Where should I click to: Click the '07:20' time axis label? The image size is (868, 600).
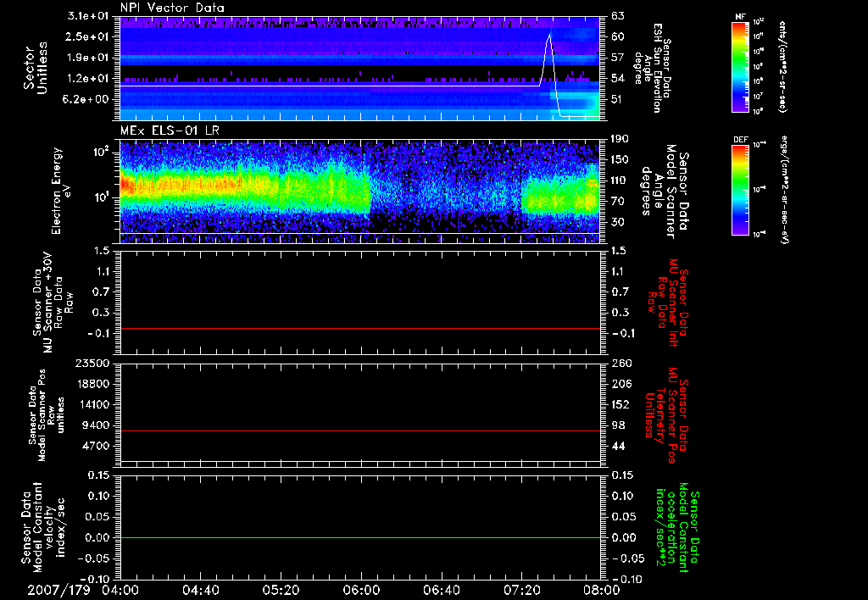[x=521, y=590]
